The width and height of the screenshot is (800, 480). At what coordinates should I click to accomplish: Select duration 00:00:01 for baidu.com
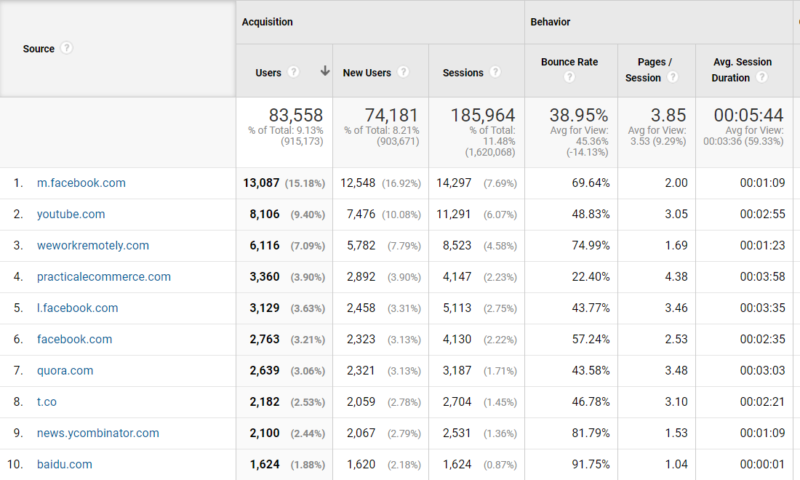click(x=762, y=464)
